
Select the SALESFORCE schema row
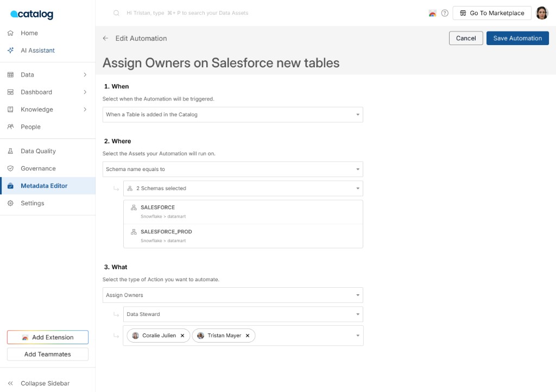click(243, 212)
